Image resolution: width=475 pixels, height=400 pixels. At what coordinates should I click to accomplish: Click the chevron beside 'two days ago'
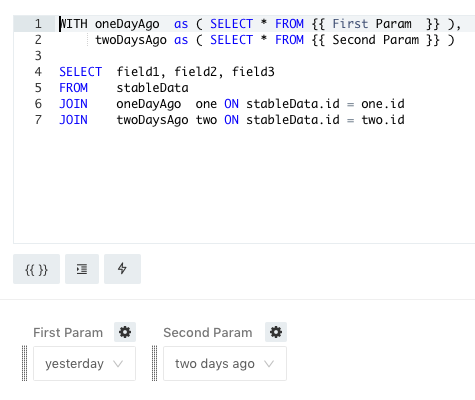[x=269, y=364]
